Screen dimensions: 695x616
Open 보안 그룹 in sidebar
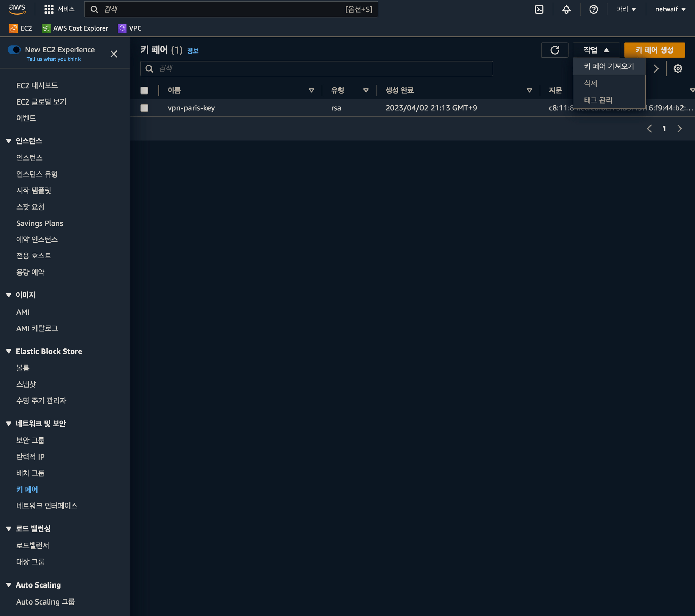(30, 440)
